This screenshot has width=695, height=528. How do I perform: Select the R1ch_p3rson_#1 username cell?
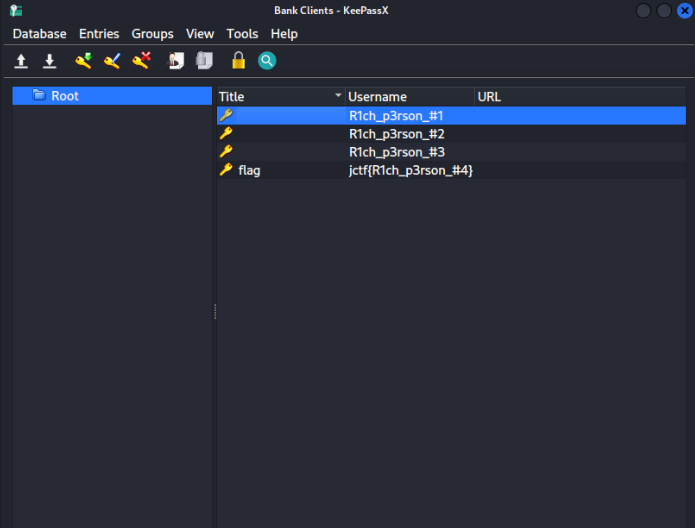[x=396, y=116]
